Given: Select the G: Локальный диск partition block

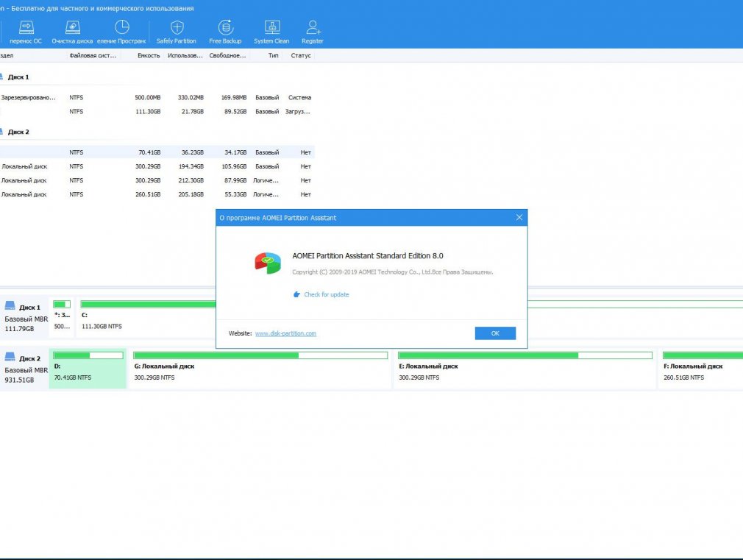Looking at the screenshot, I should (260, 369).
